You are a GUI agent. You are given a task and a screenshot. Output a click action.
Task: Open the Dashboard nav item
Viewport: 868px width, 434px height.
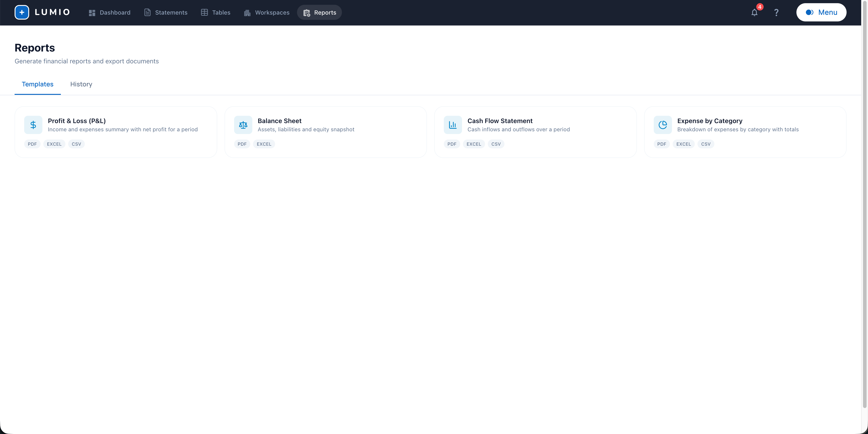(x=109, y=13)
